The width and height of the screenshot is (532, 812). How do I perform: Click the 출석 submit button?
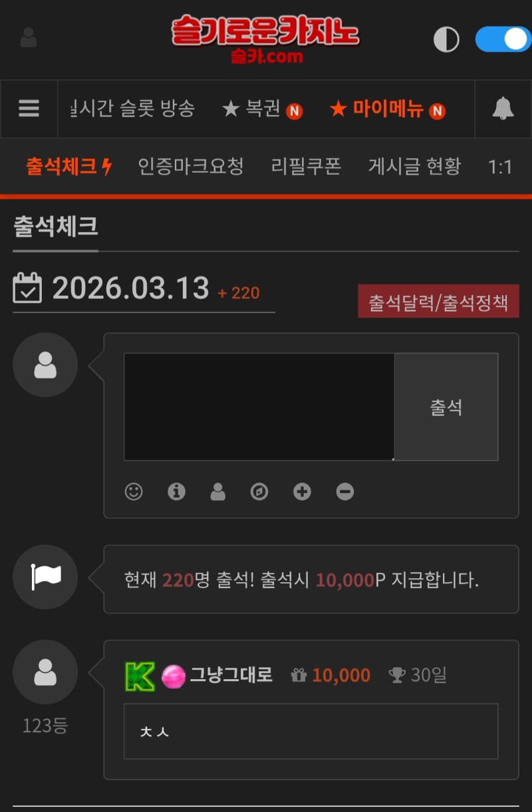point(446,407)
